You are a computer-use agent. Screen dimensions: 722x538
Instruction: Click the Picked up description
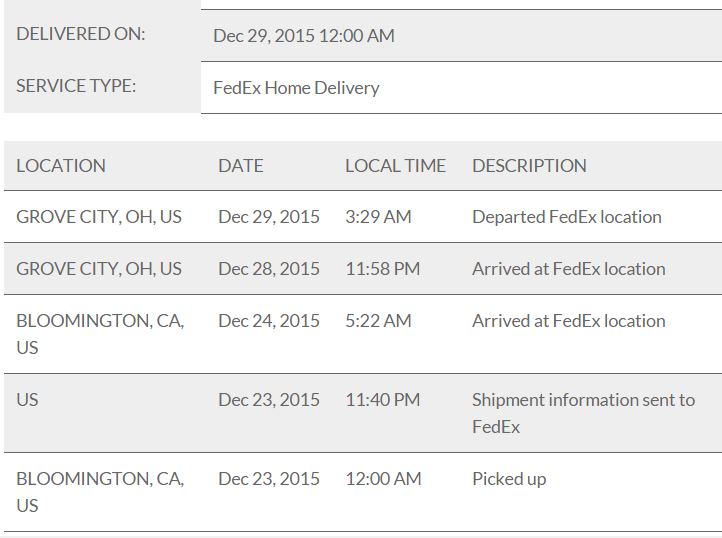point(509,478)
